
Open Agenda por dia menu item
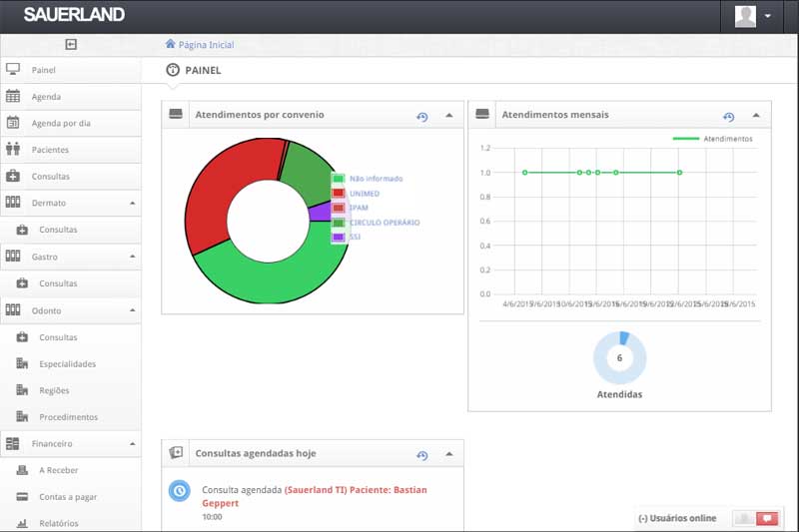(71, 123)
